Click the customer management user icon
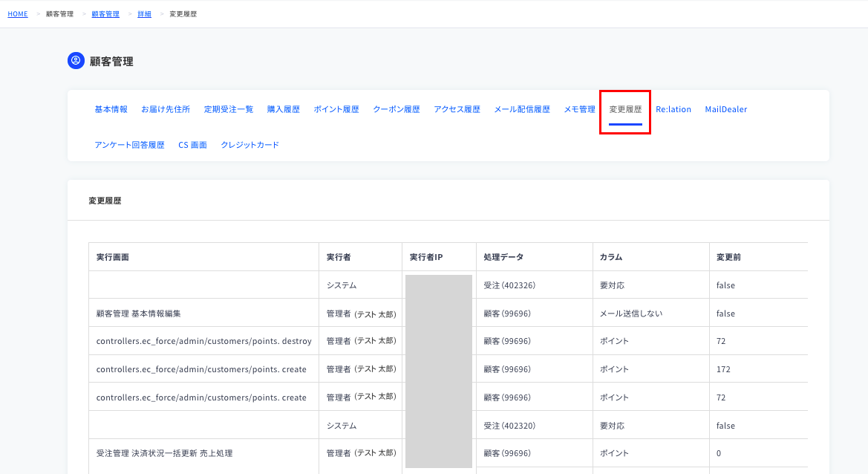Screen dimensions: 868x474 pyautogui.click(x=76, y=61)
